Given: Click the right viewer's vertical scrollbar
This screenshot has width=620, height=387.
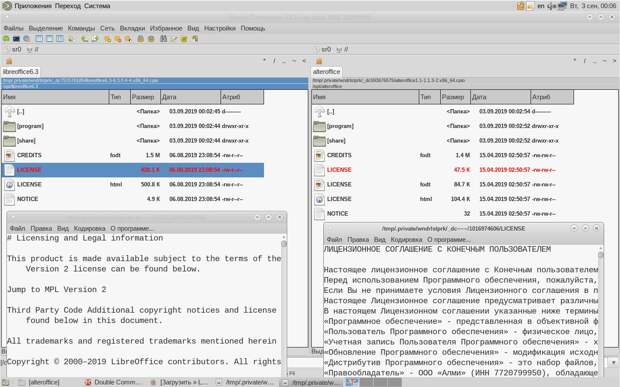Looking at the screenshot, I should point(601,310).
